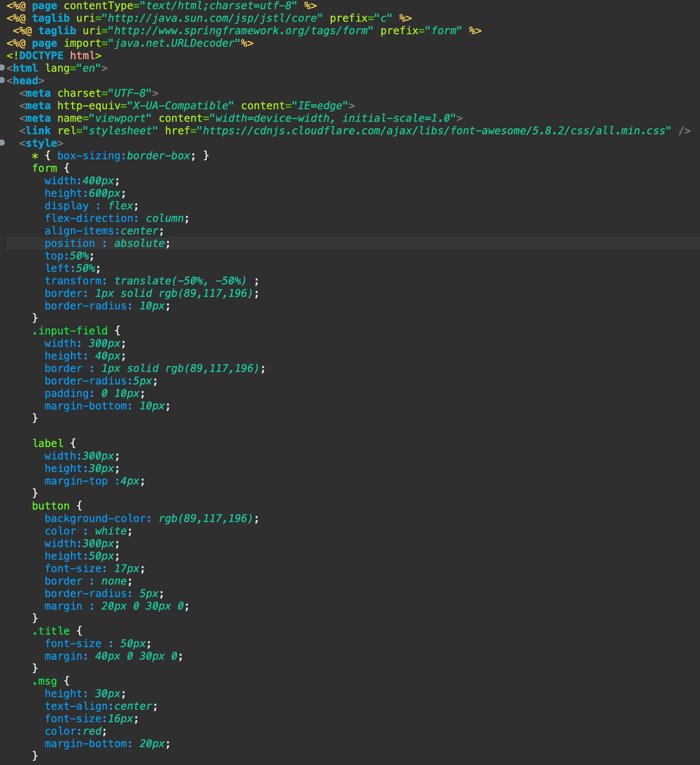Click the java.net.URLDecoder import value

click(177, 43)
